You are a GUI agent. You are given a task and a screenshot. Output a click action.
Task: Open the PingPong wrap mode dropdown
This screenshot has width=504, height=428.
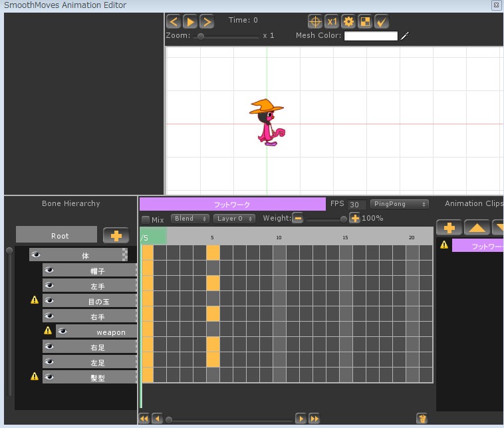point(399,204)
